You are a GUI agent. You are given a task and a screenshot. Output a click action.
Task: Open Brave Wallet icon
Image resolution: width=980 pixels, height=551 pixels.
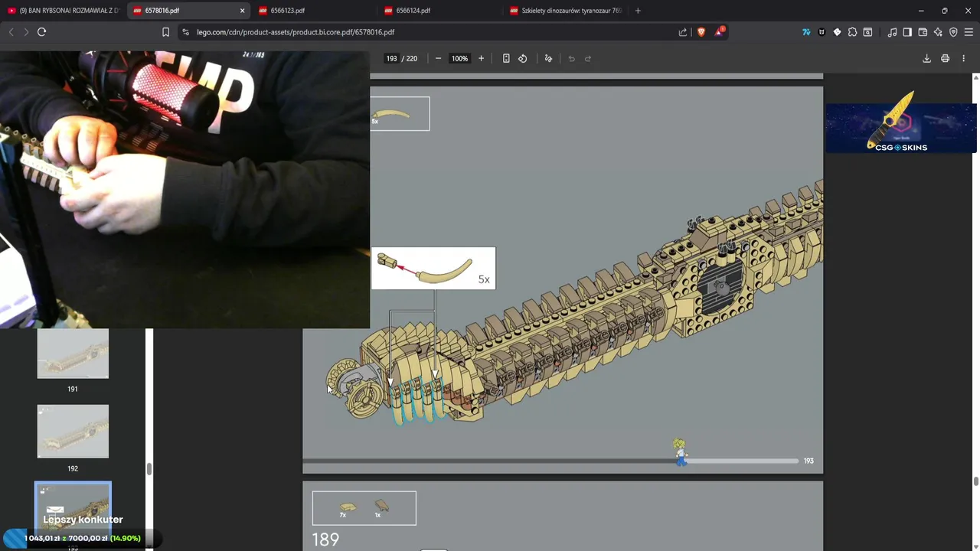click(923, 32)
